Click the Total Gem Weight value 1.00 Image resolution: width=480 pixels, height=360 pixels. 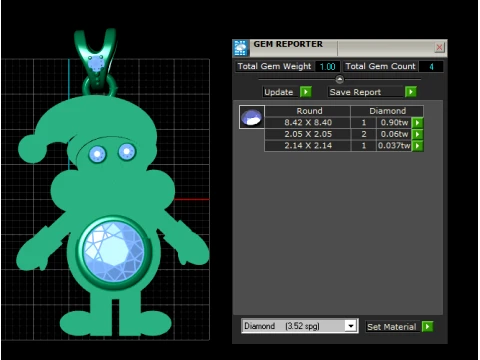(x=327, y=67)
